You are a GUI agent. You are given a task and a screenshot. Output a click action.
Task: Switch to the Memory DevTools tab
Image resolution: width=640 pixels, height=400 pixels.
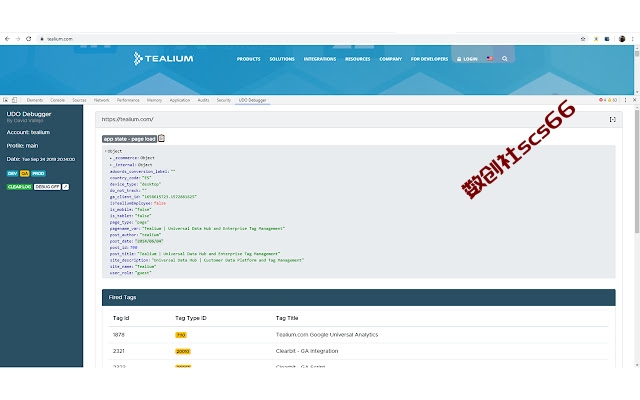(154, 100)
